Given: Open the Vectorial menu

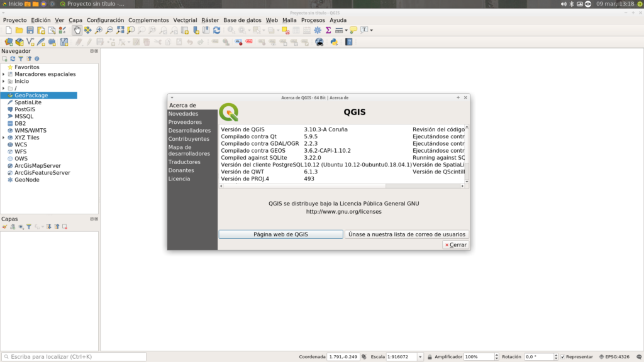Looking at the screenshot, I should [185, 20].
